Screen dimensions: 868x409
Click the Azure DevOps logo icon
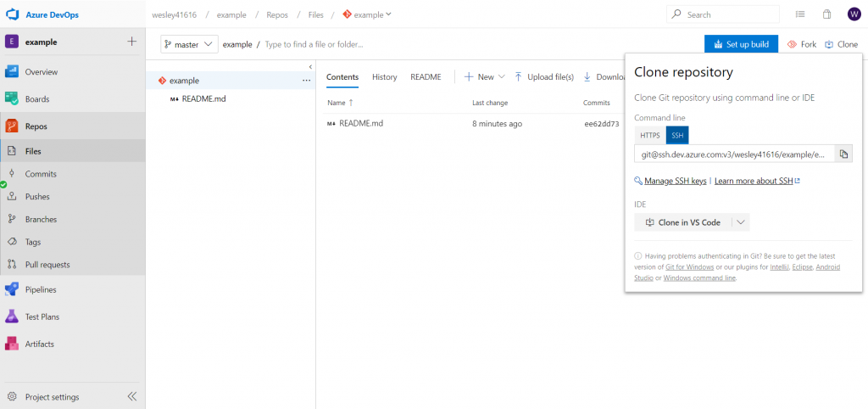pyautogui.click(x=13, y=14)
